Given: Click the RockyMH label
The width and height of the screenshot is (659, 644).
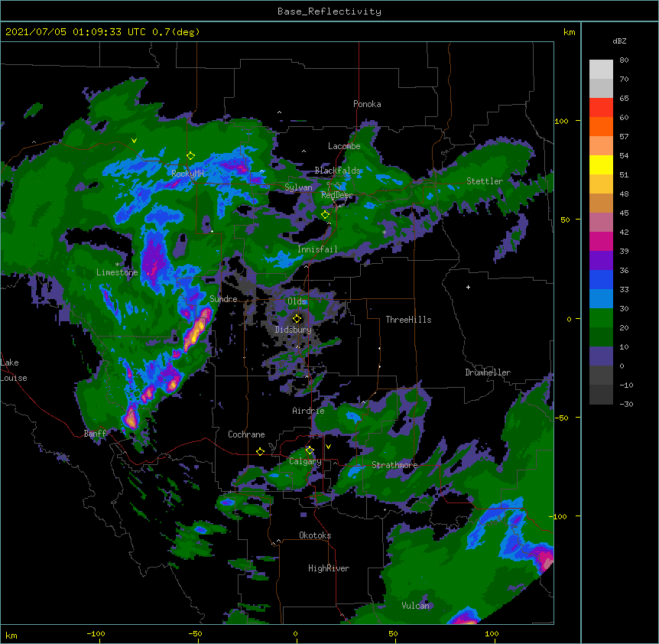Looking at the screenshot, I should click(x=187, y=173).
